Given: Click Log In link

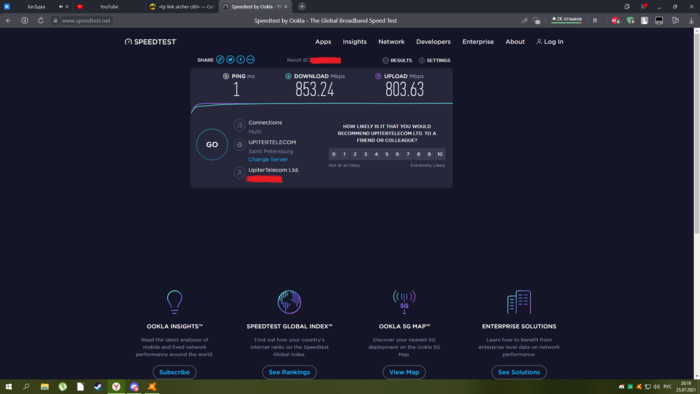Looking at the screenshot, I should tap(550, 41).
